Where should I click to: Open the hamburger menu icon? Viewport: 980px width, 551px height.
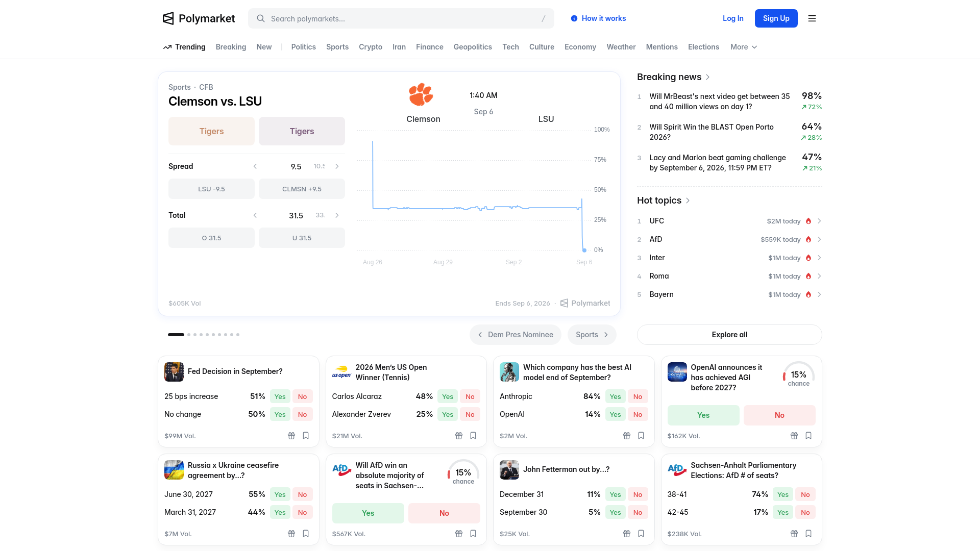[x=812, y=18]
